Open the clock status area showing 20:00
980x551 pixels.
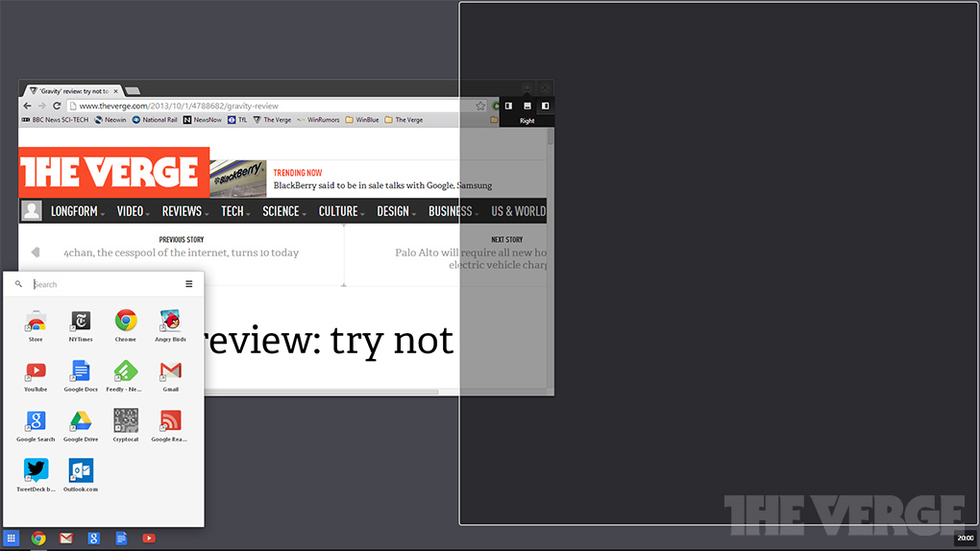966,538
